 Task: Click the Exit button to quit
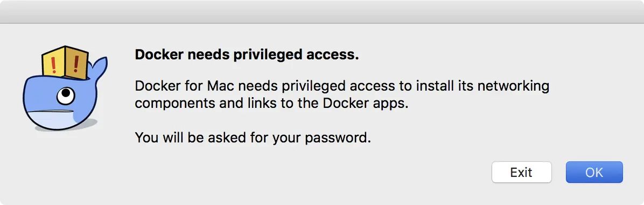521,172
